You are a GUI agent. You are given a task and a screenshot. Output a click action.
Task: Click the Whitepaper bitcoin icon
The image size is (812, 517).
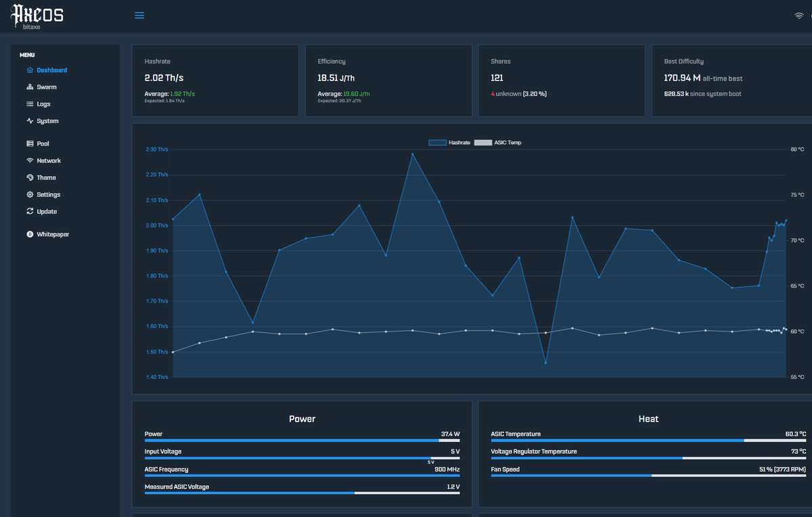[30, 234]
